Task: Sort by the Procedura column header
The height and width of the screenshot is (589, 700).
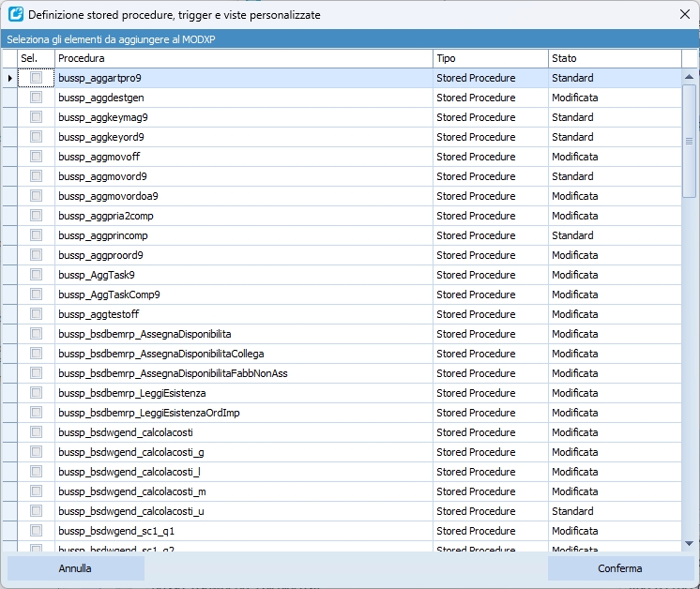Action: 243,58
